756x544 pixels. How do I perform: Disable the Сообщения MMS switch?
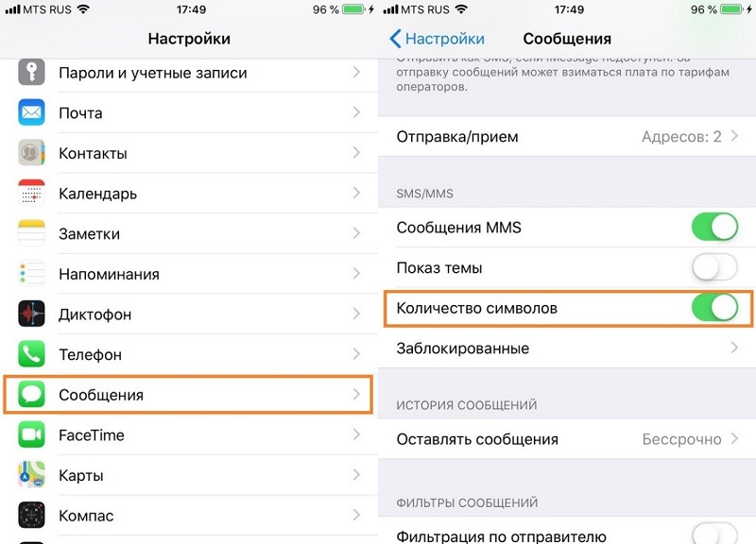pos(713,228)
